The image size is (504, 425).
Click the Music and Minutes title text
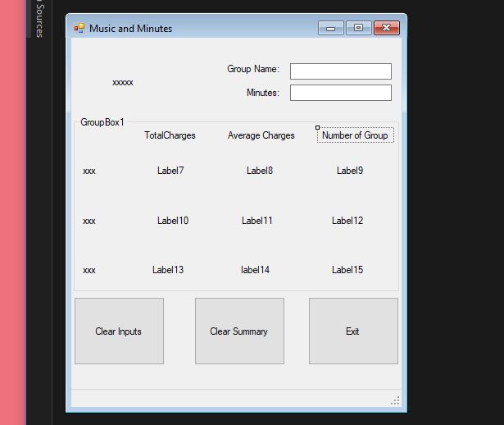pos(131,29)
